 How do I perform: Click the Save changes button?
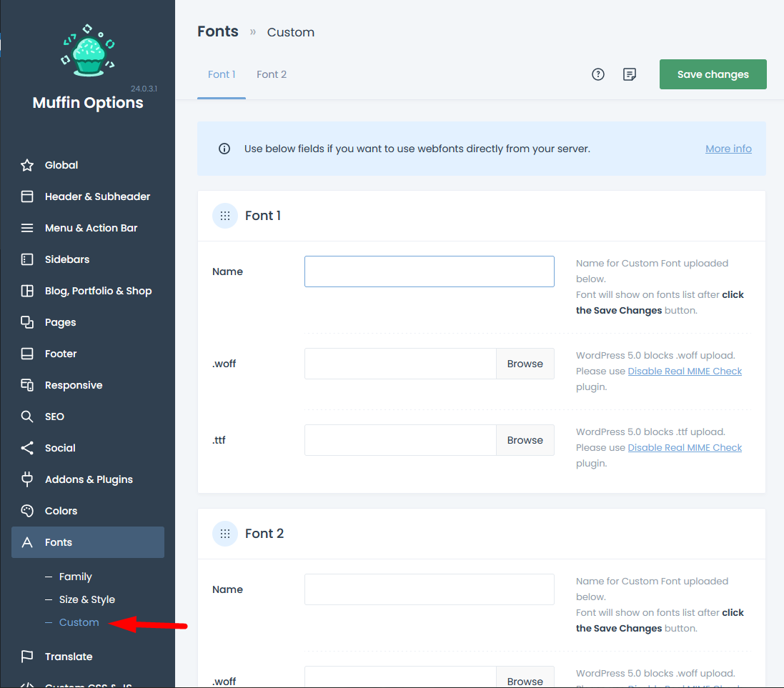(713, 74)
